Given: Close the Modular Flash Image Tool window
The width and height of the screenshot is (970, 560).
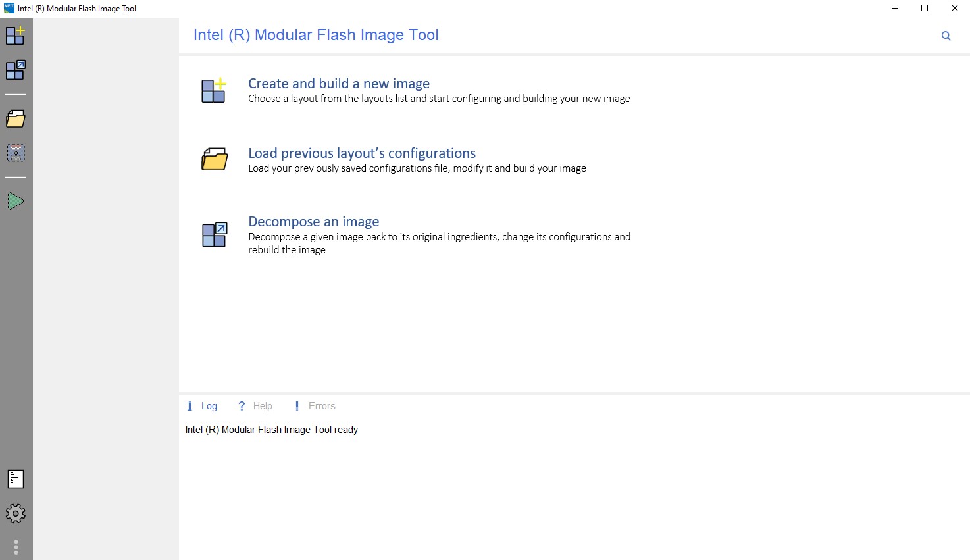Looking at the screenshot, I should (955, 9).
